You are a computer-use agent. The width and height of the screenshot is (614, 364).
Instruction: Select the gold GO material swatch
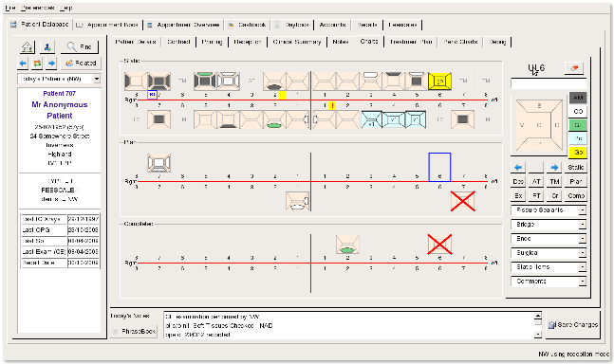tap(578, 152)
